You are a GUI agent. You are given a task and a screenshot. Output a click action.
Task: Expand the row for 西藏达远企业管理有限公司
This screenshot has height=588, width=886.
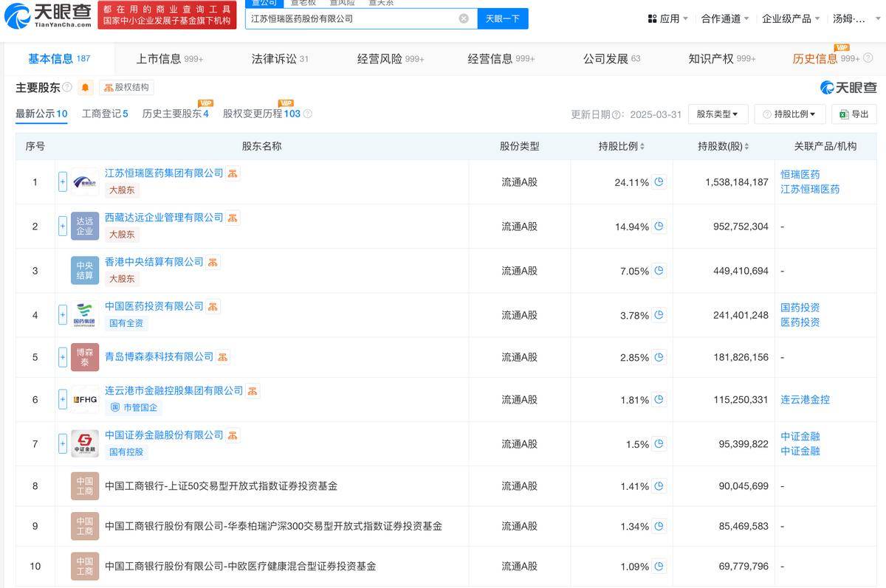tap(63, 226)
